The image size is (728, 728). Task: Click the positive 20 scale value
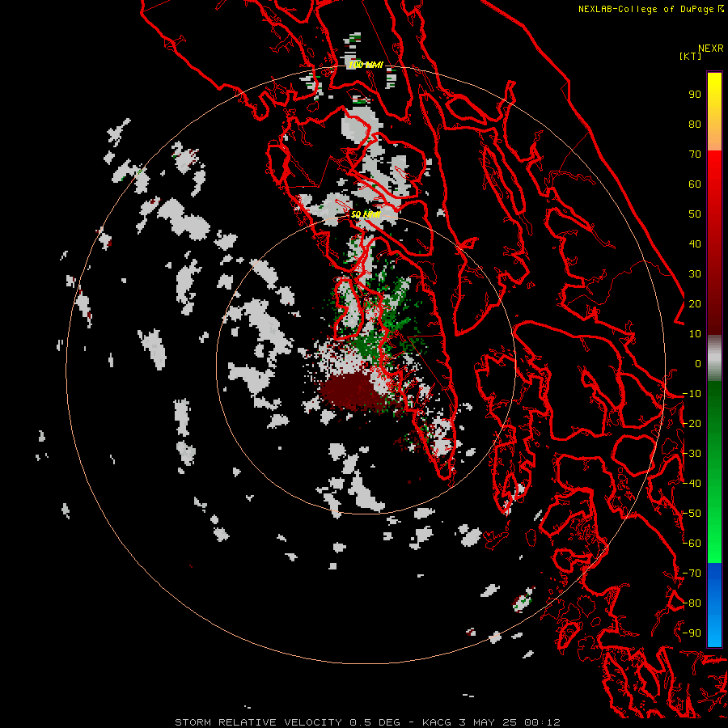pos(695,303)
